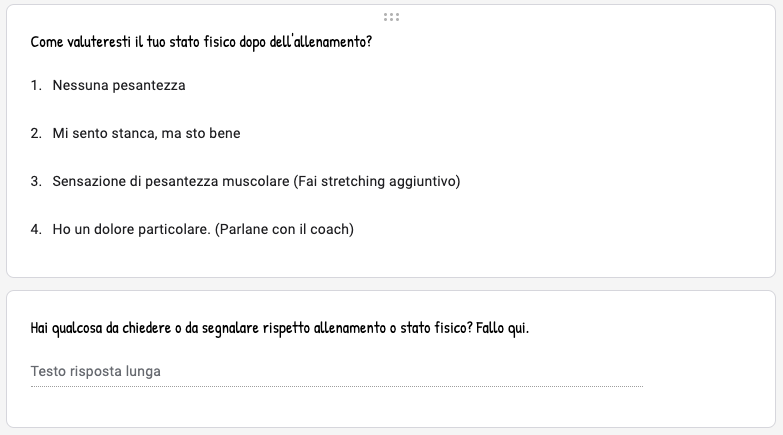
Task: Click the dotted underline of the long answer field
Action: point(336,385)
